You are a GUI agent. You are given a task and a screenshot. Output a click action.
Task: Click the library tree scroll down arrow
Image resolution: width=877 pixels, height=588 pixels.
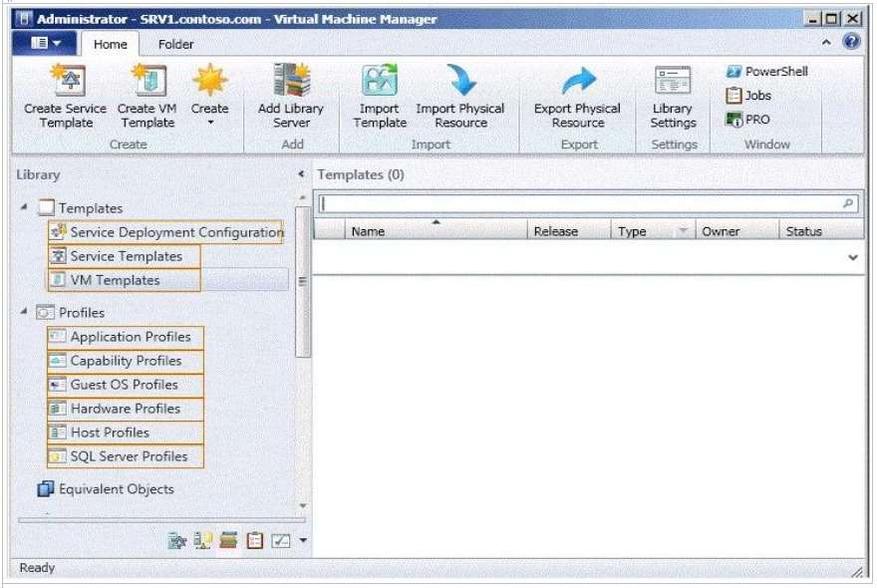(303, 505)
